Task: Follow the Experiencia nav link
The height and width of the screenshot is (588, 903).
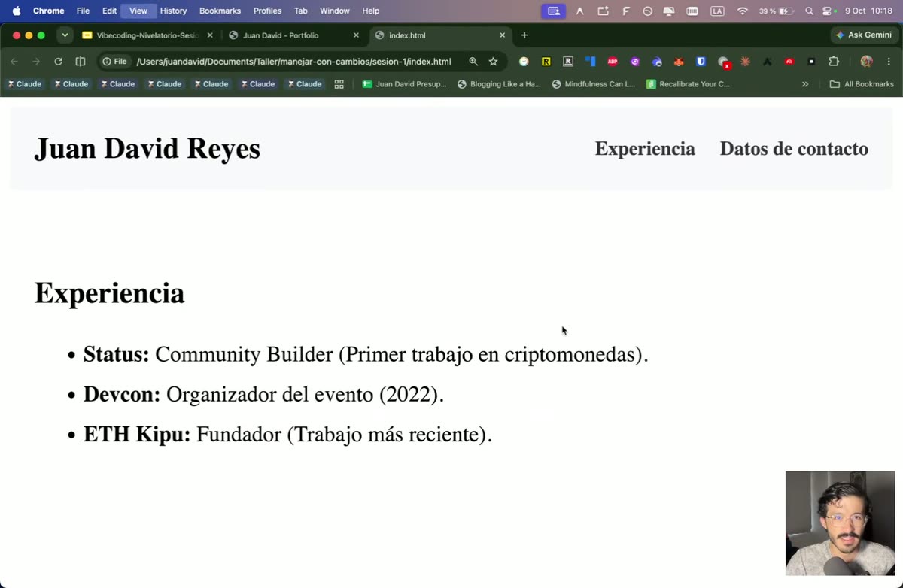Action: click(x=645, y=149)
